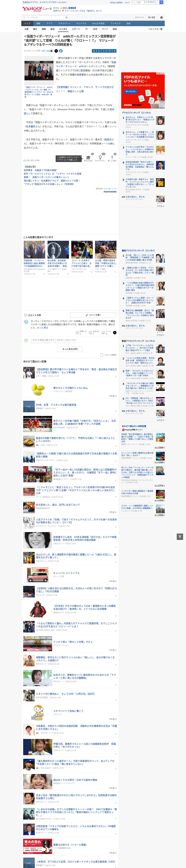This screenshot has width=186, height=868.
Task: Click the PDF Adobe Acrobat advertisement banner
Action: click(143, 90)
